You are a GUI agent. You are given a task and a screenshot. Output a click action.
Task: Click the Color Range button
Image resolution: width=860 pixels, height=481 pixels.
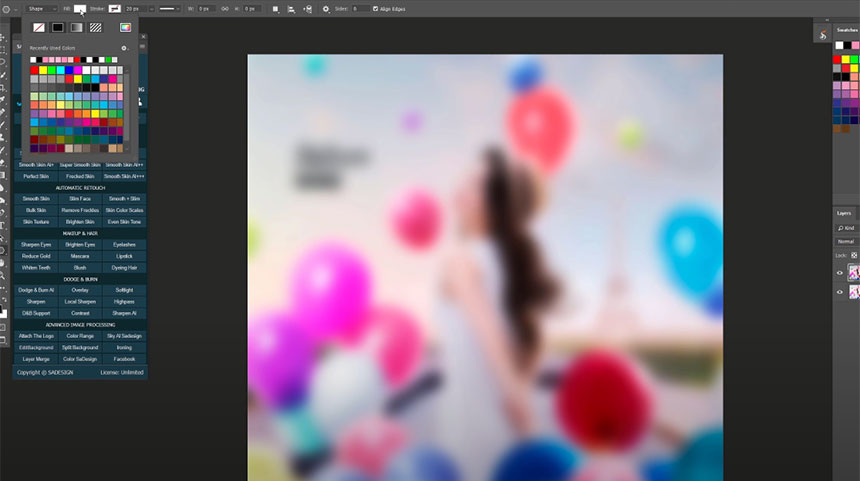[x=80, y=336]
